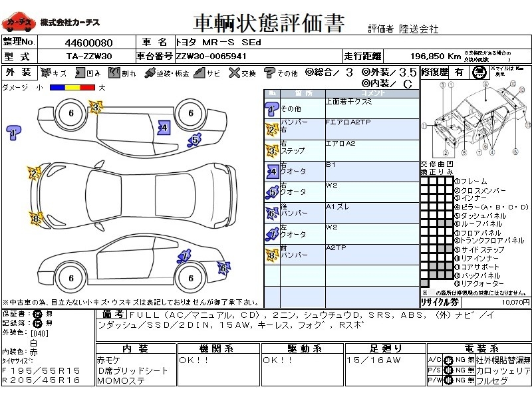
Task: Click the blue segment of the damage scale
Action: tap(57, 88)
